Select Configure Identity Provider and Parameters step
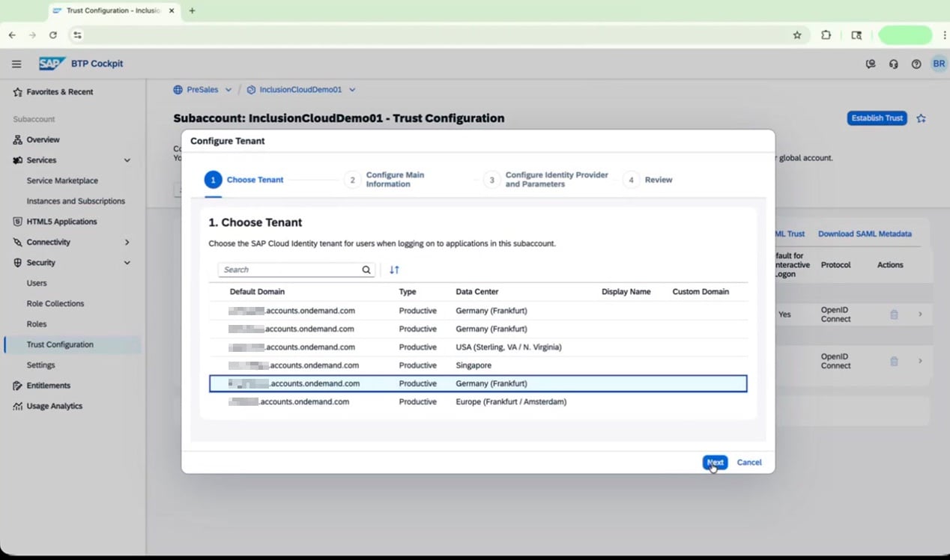This screenshot has width=950, height=560. 545,180
